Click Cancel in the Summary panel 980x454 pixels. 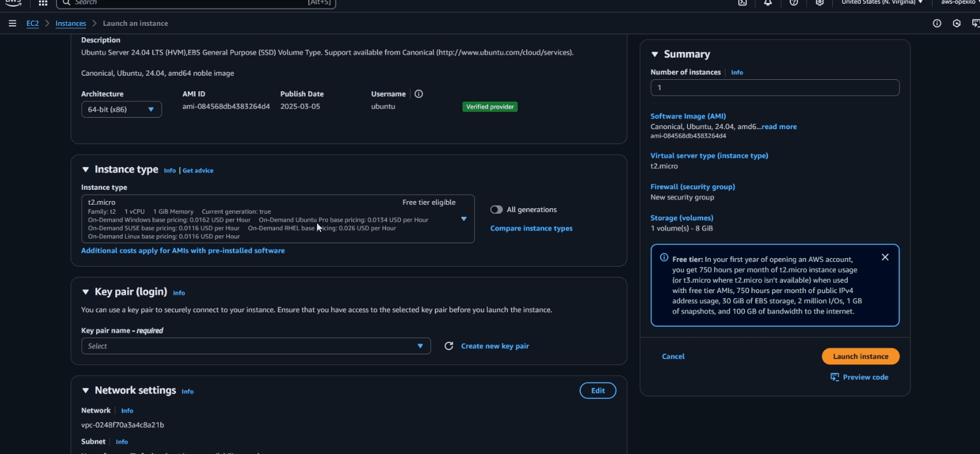(x=673, y=356)
